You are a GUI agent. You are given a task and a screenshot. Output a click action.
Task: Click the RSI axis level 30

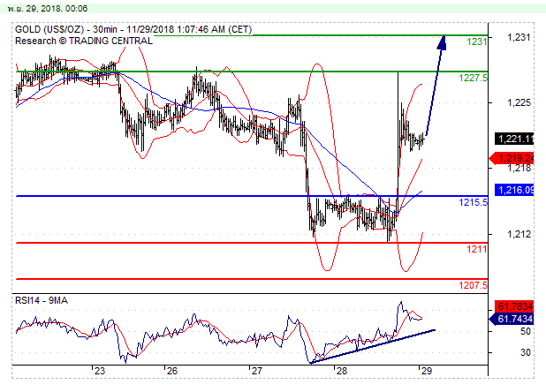[526, 352]
